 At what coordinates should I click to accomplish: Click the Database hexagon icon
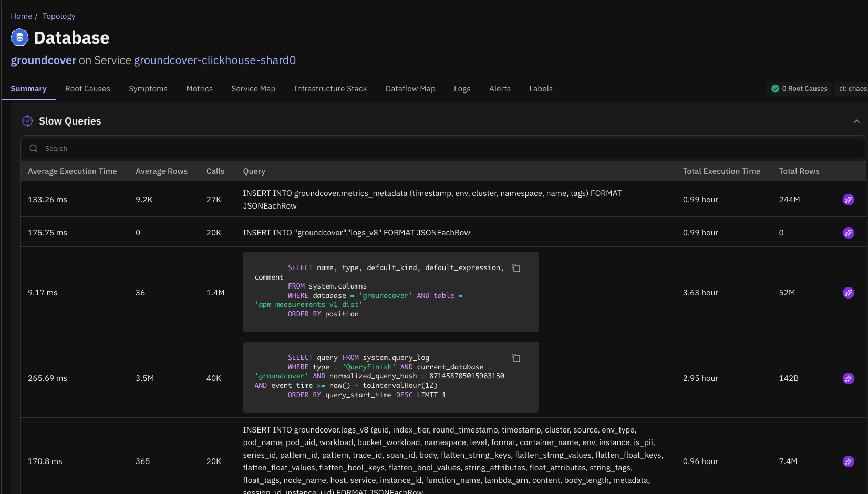pos(19,38)
